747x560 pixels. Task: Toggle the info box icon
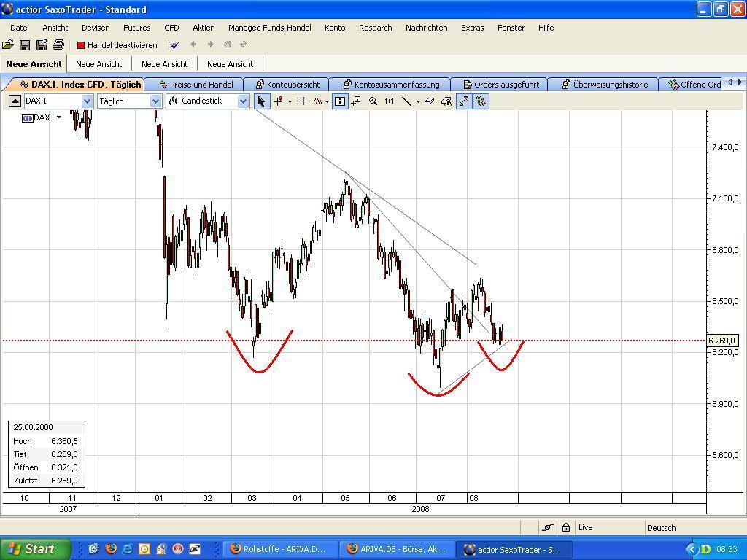coord(340,101)
